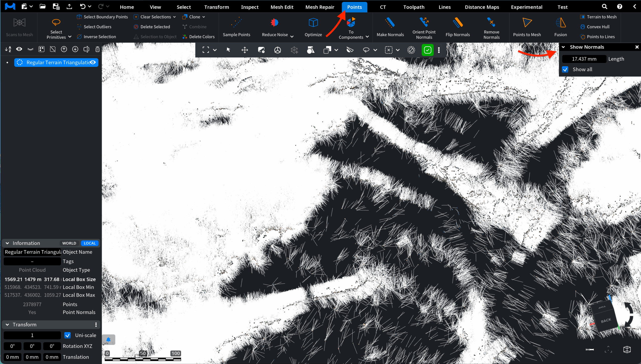Viewport: 641px width, 364px height.
Task: Click Terrain to Mesh
Action: click(x=598, y=17)
